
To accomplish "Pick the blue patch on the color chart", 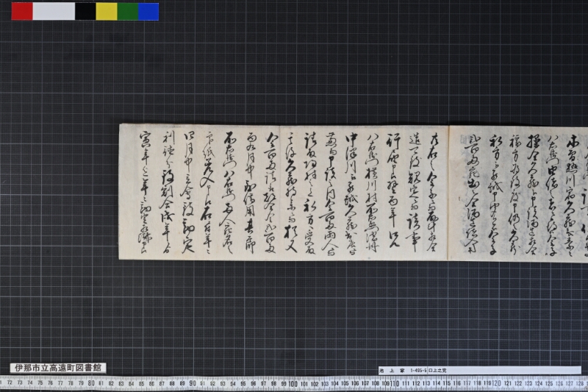I will tap(148, 12).
